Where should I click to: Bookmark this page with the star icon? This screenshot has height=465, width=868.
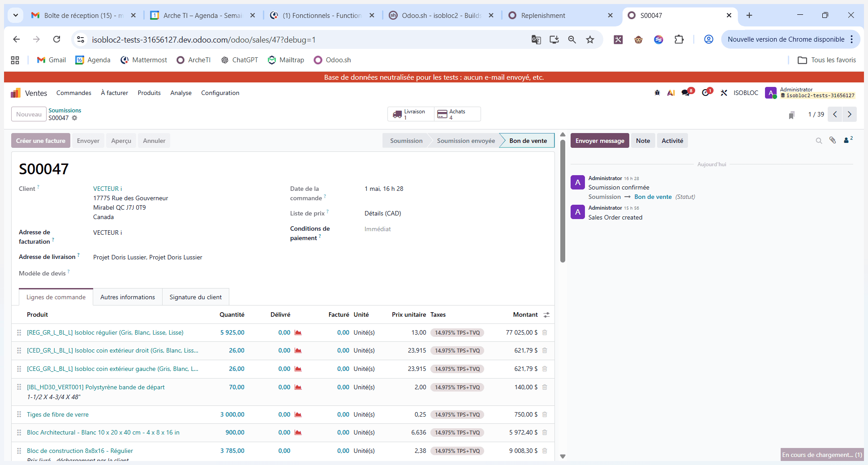click(590, 39)
